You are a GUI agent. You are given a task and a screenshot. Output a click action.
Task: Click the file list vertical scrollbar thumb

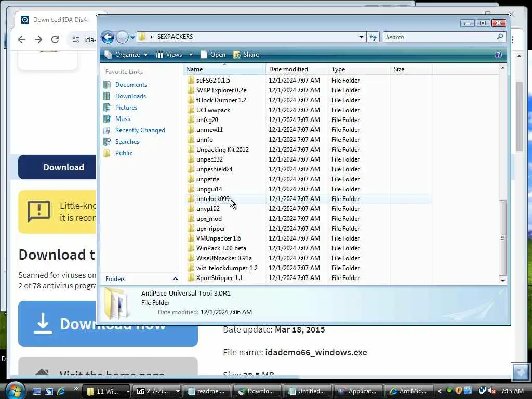pos(503,237)
